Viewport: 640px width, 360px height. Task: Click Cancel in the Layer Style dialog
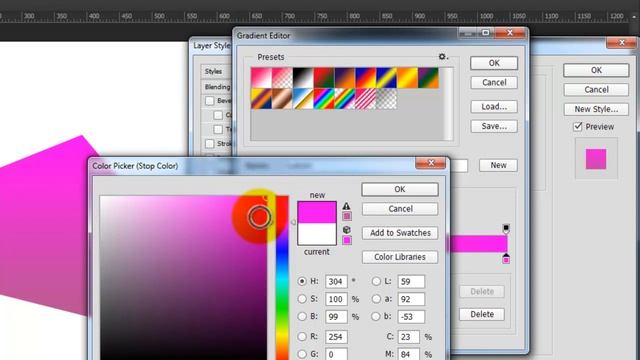[596, 90]
